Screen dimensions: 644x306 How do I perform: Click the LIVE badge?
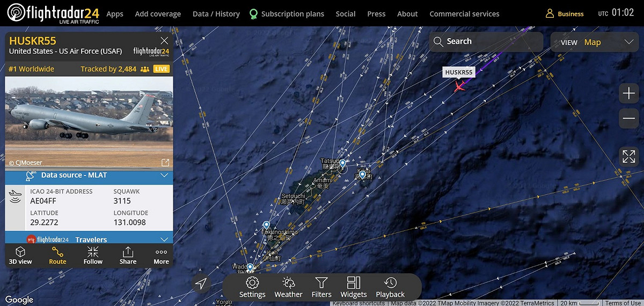pyautogui.click(x=161, y=69)
